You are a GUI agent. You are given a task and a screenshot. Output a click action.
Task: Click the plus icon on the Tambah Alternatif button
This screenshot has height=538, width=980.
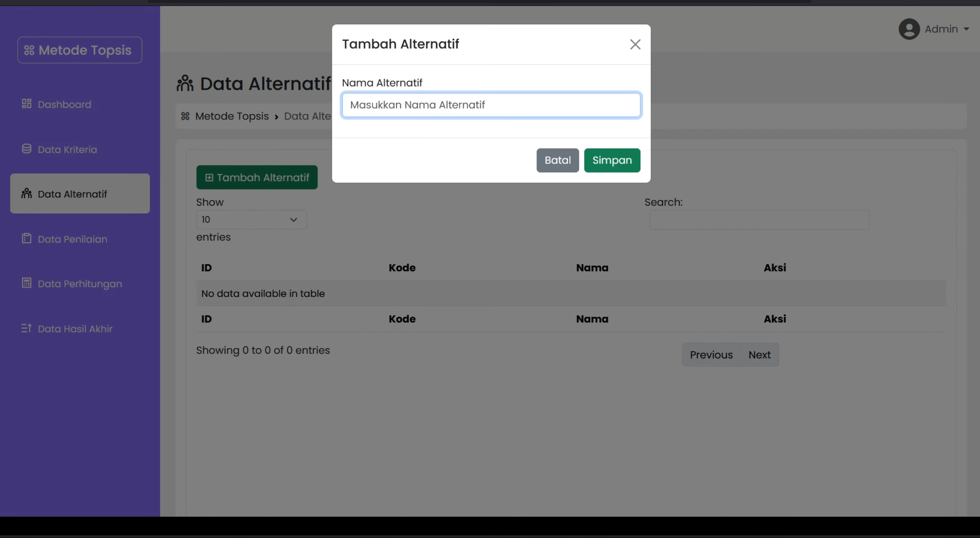[209, 177]
